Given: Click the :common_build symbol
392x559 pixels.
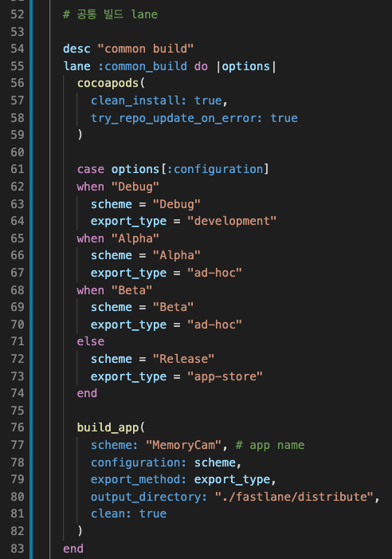Looking at the screenshot, I should [x=143, y=66].
